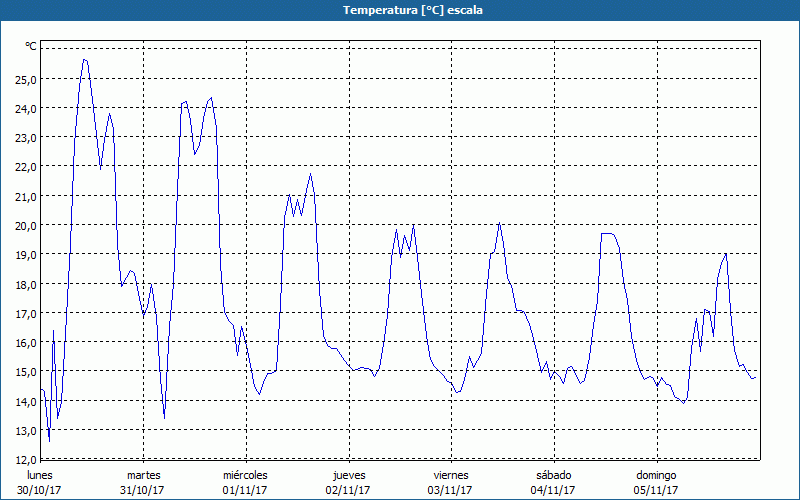This screenshot has height=500, width=800.
Task: Select the "martes" day label
Action: (143, 475)
